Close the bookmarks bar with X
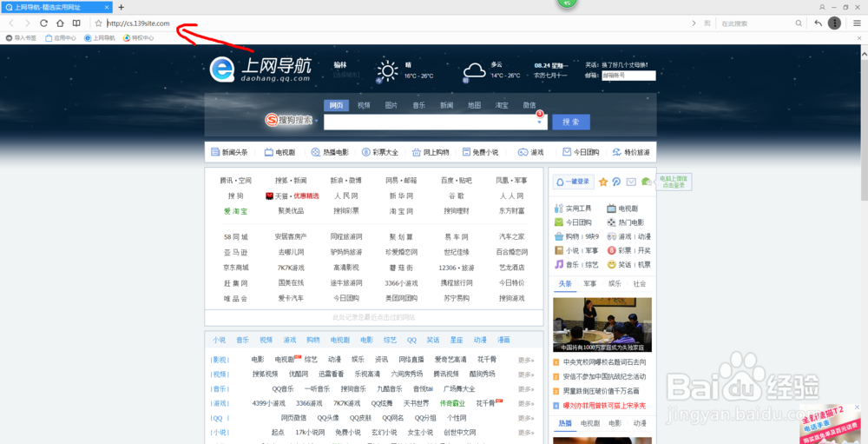The height and width of the screenshot is (444, 868). pyautogui.click(x=859, y=37)
